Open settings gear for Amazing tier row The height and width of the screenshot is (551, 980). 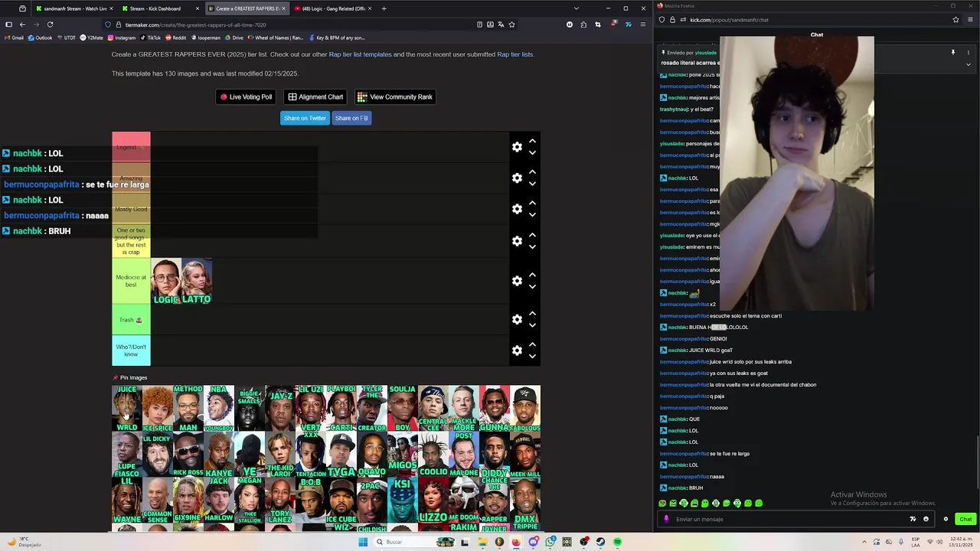pos(517,178)
